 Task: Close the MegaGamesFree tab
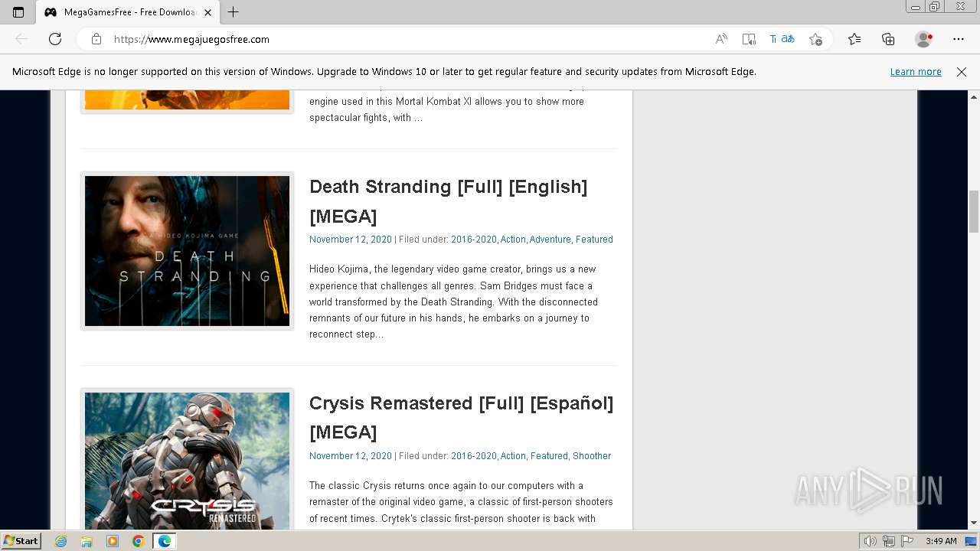[207, 12]
